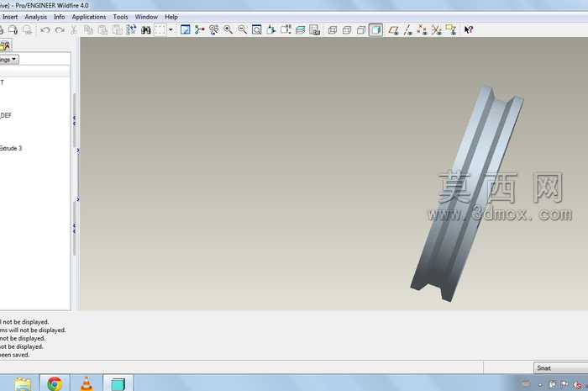Image resolution: width=588 pixels, height=391 pixels.
Task: Click the Redo arrow icon
Action: (60, 30)
